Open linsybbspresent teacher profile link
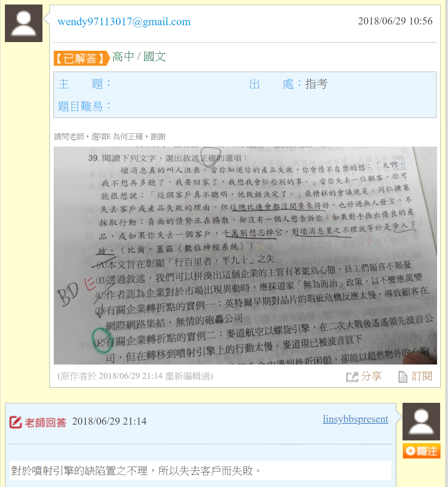 356,419
